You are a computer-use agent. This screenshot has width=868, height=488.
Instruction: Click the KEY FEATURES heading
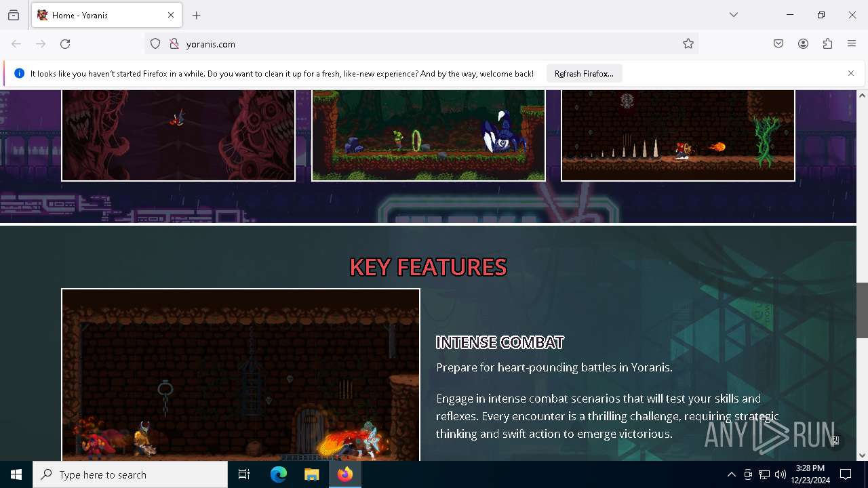point(428,267)
